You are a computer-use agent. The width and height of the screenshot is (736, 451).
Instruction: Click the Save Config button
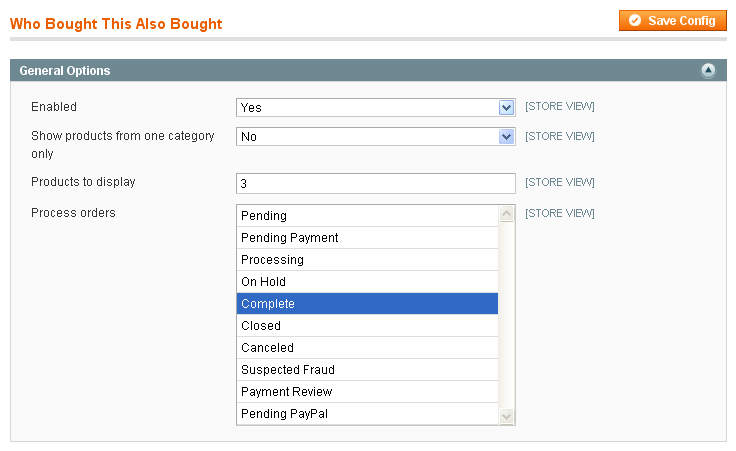click(x=672, y=21)
